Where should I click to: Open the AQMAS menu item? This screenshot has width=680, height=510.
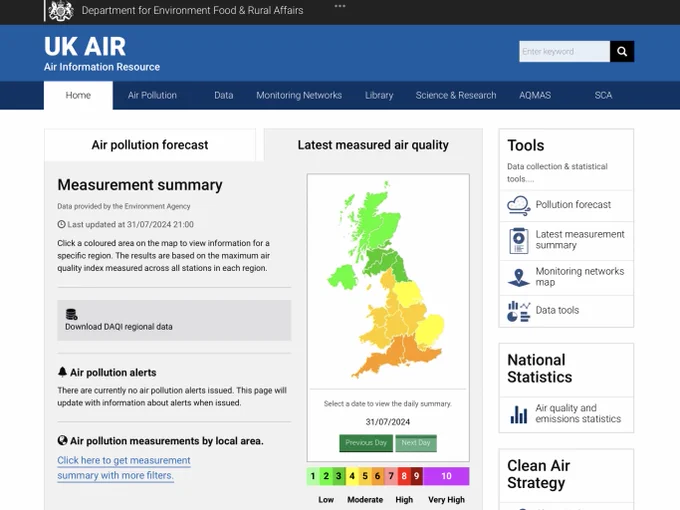pyautogui.click(x=535, y=95)
